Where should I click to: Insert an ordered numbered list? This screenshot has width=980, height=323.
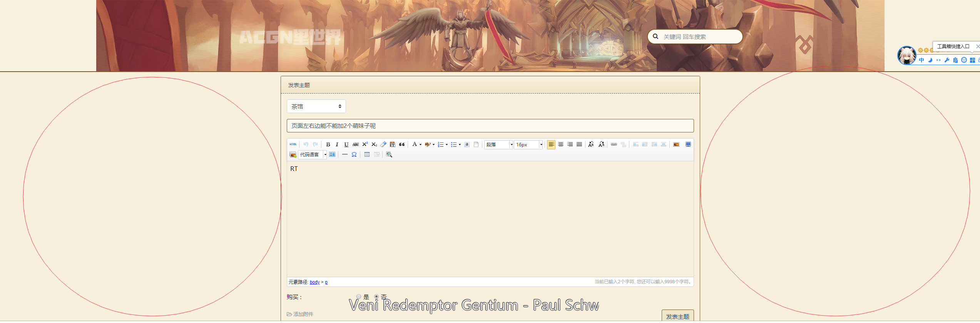point(441,144)
